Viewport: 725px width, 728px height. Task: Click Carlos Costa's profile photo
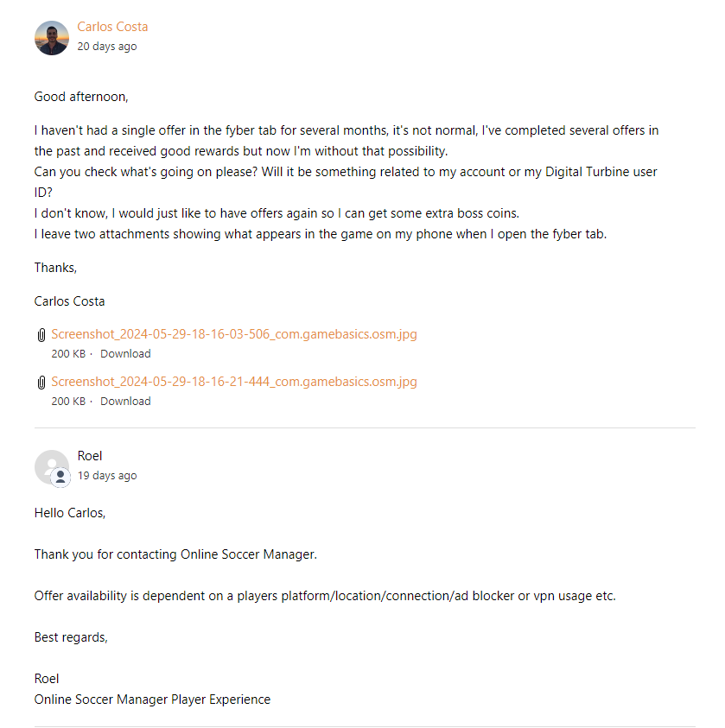pos(52,38)
